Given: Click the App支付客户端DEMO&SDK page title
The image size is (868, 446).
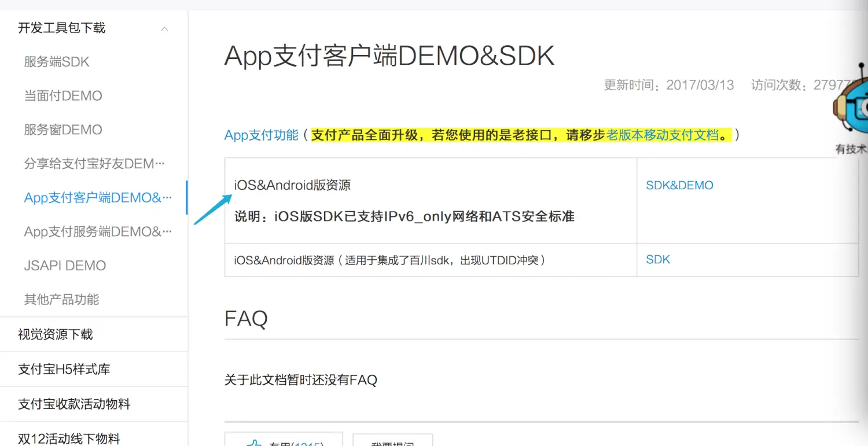Looking at the screenshot, I should click(389, 56).
